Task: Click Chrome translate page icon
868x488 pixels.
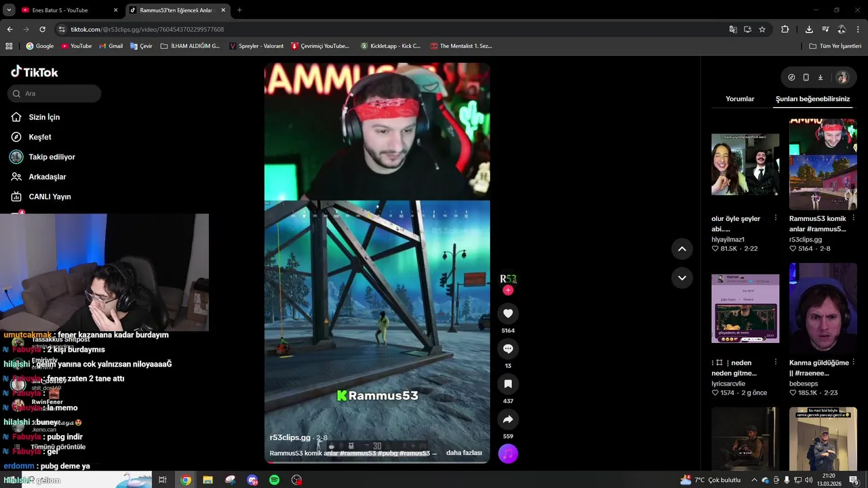Action: pyautogui.click(x=733, y=29)
